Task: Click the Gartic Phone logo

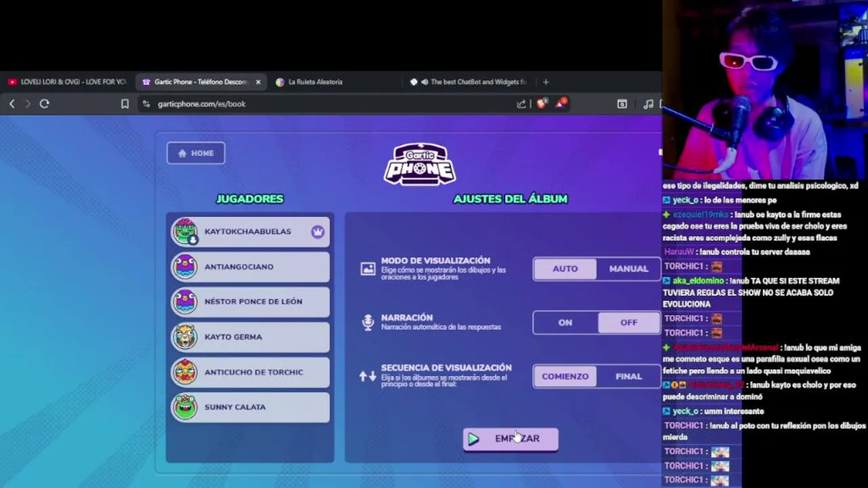Action: (420, 164)
